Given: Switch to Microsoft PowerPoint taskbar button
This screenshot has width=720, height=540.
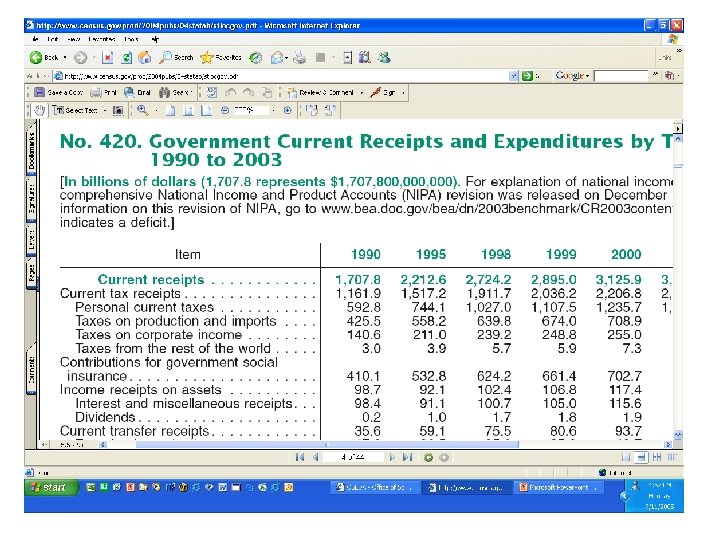Looking at the screenshot, I should tap(560, 488).
